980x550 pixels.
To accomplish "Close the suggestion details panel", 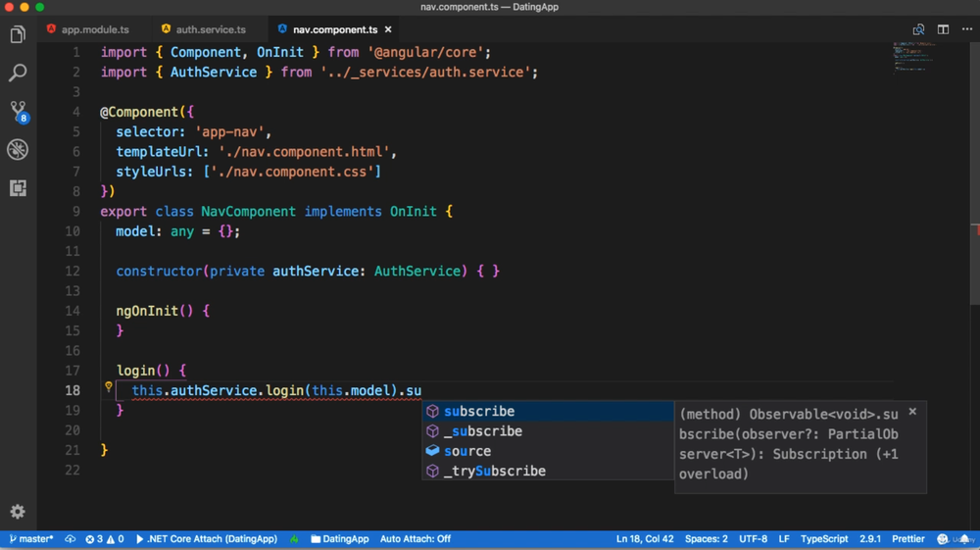I will (x=912, y=411).
